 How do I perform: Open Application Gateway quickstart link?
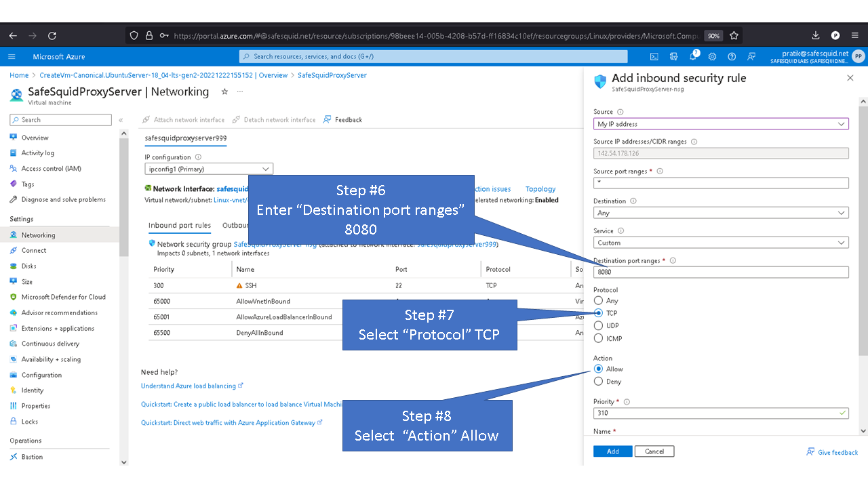pos(231,423)
